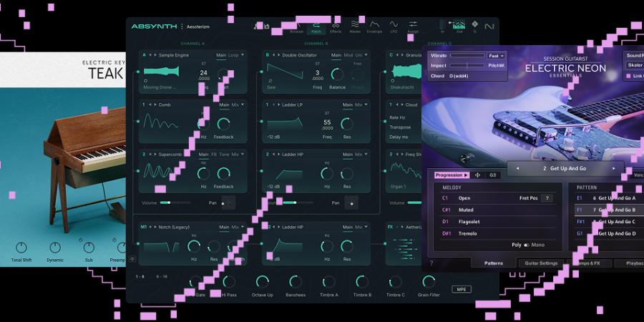Toggle oscillator B enable dot on channel line
This screenshot has width=644, height=322.
coord(260,72)
